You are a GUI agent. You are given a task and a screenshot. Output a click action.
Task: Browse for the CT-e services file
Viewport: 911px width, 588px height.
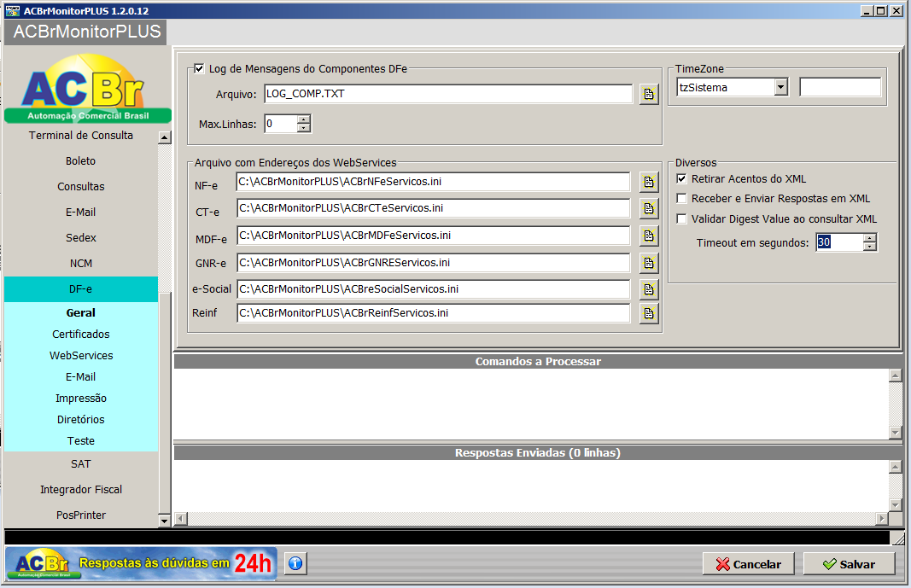tap(649, 208)
